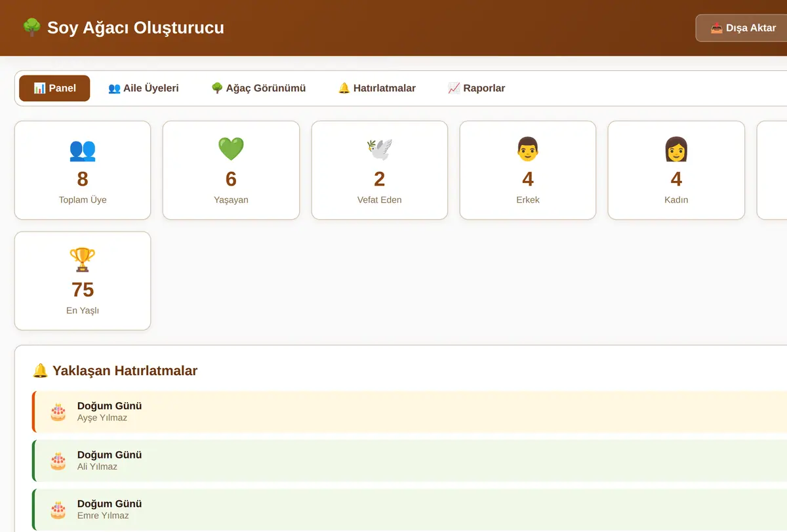The height and width of the screenshot is (532, 787).
Task: Click the cake icon next to Ayşe Yılmaz
Action: tap(58, 412)
